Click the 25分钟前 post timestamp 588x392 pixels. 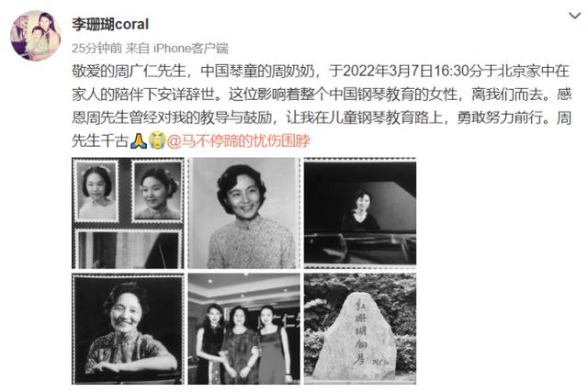pyautogui.click(x=96, y=48)
